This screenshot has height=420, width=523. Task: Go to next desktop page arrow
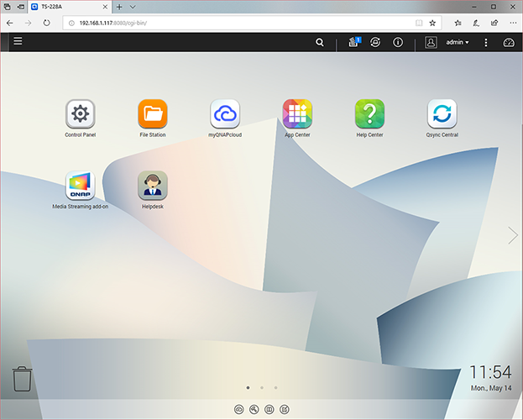513,235
